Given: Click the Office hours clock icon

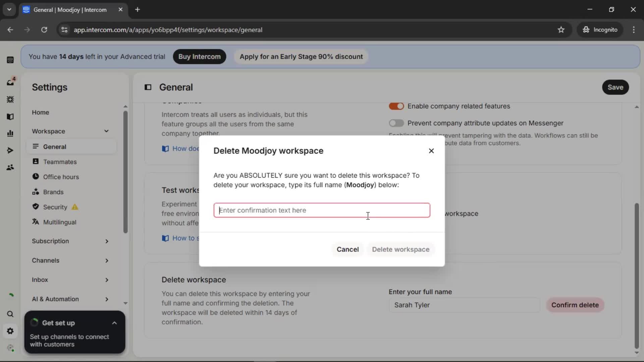Looking at the screenshot, I should (x=36, y=176).
